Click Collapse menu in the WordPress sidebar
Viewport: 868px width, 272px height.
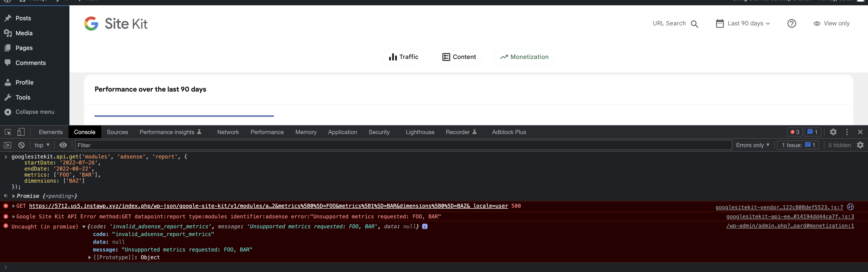click(x=34, y=112)
